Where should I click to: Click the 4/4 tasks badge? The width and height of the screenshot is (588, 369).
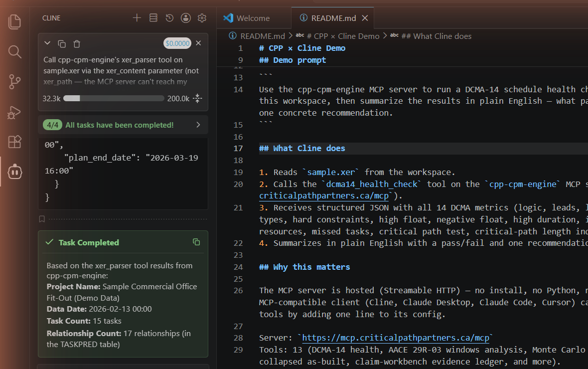point(52,125)
